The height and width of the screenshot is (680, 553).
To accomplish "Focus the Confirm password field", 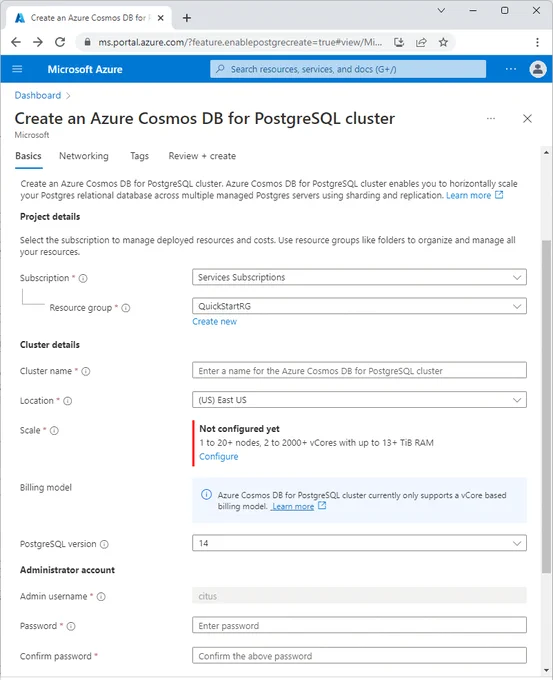I will (359, 656).
